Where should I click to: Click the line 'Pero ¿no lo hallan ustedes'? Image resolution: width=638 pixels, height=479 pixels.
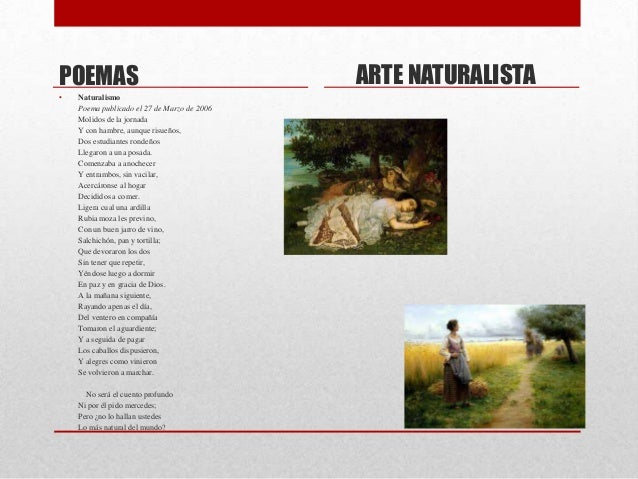120,416
